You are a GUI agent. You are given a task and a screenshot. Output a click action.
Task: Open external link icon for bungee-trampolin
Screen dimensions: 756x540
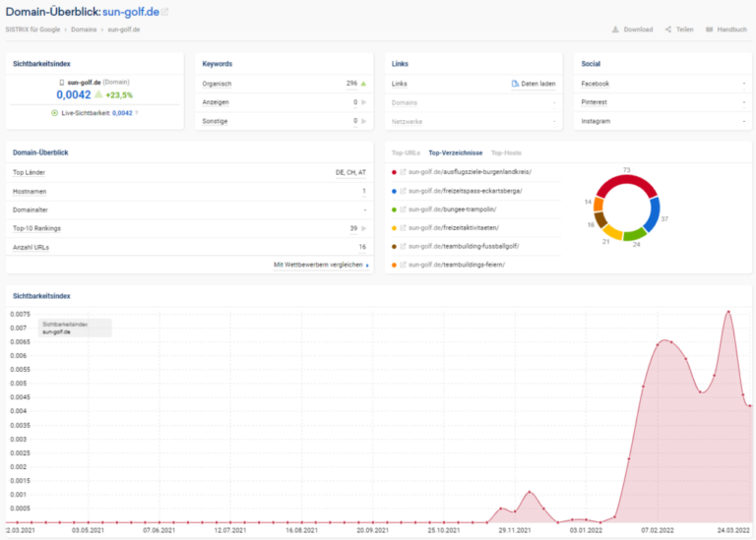tap(403, 210)
